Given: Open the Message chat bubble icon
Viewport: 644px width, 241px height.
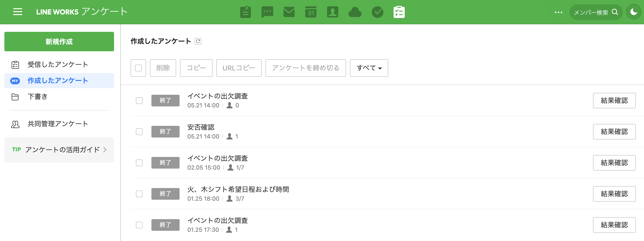Looking at the screenshot, I should (x=267, y=12).
